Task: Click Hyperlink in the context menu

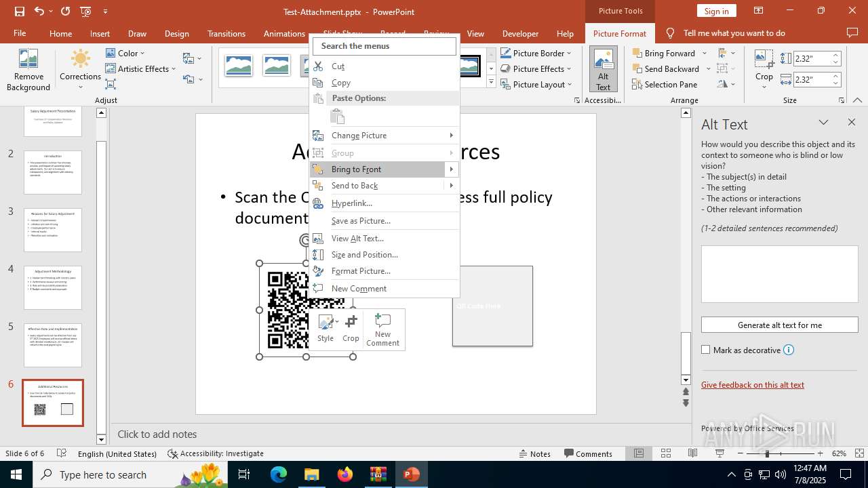Action: [384, 203]
